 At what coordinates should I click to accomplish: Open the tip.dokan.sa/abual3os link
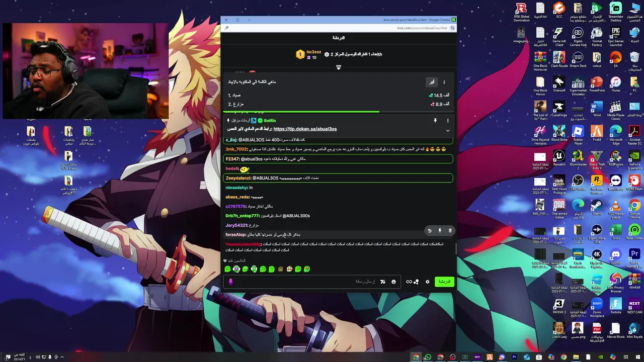[305, 129]
